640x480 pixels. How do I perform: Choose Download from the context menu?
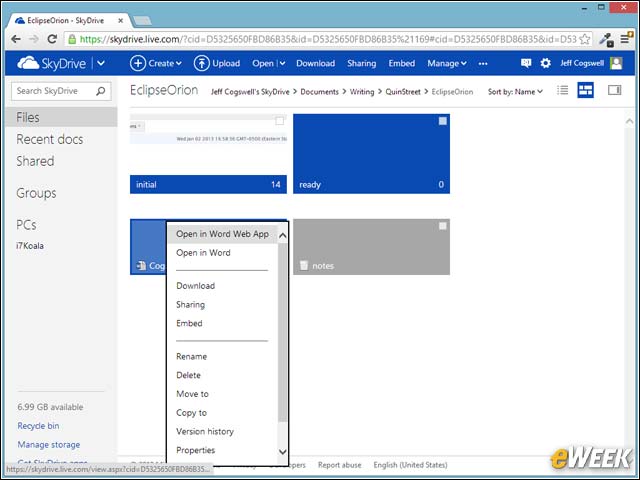(196, 286)
